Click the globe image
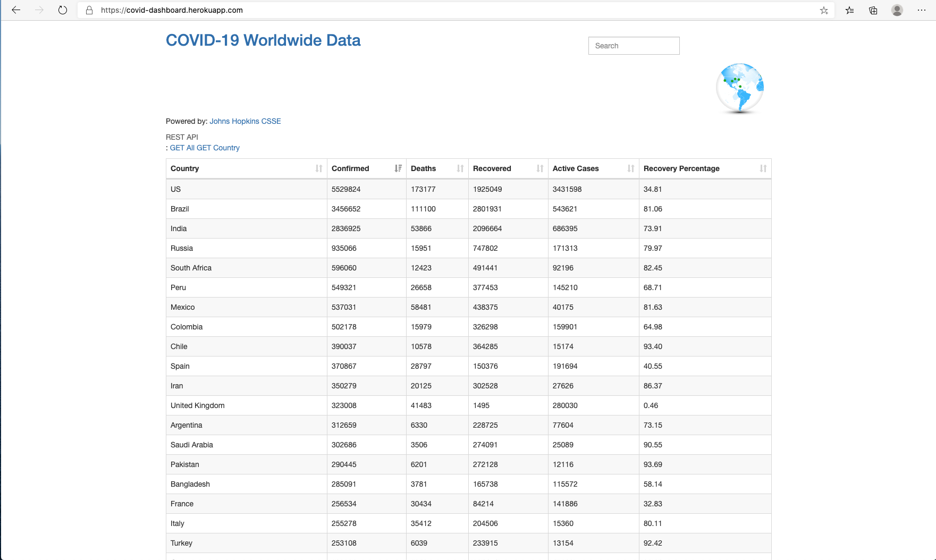 pyautogui.click(x=740, y=88)
